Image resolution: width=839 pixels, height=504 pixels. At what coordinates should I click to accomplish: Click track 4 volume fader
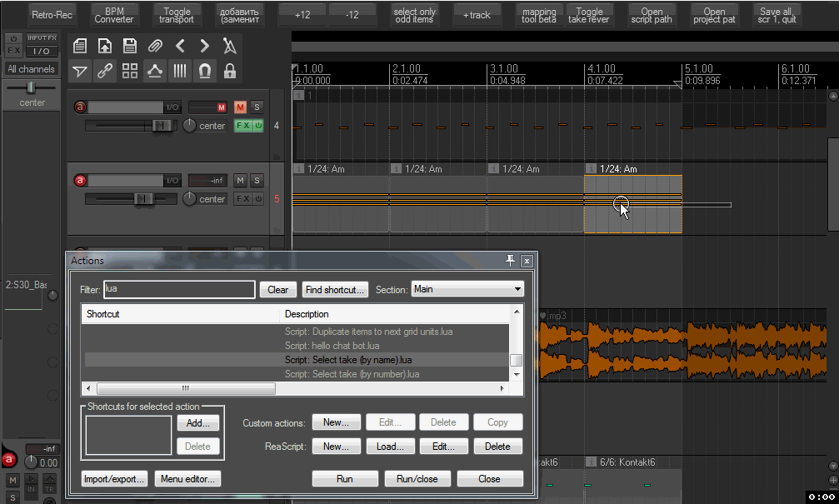tap(161, 126)
